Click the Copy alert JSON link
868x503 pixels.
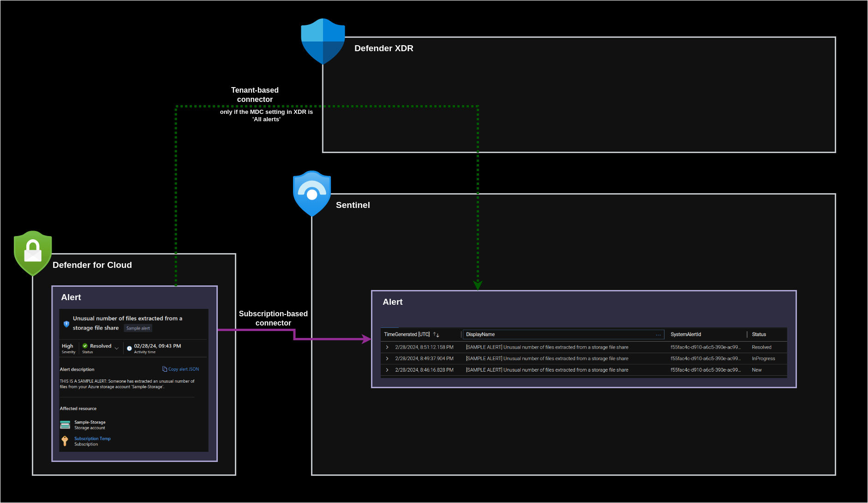pyautogui.click(x=181, y=369)
